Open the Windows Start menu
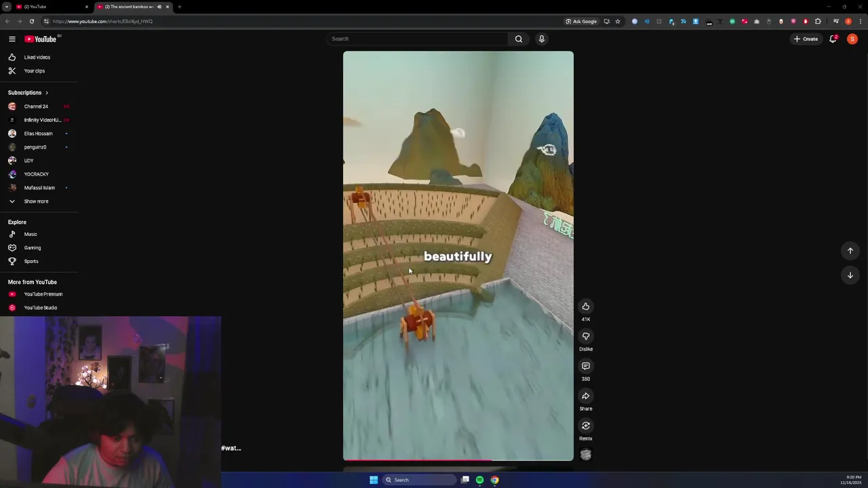868x488 pixels. click(x=374, y=480)
